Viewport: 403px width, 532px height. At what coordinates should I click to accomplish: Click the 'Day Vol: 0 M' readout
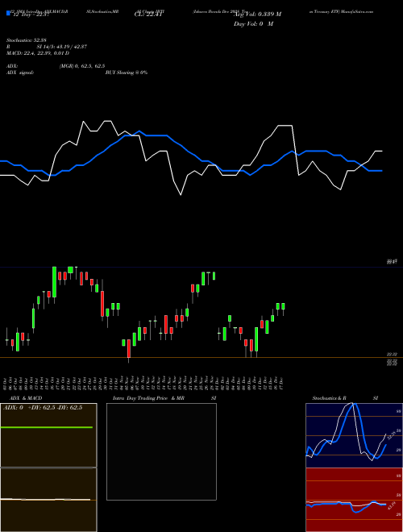(x=253, y=24)
